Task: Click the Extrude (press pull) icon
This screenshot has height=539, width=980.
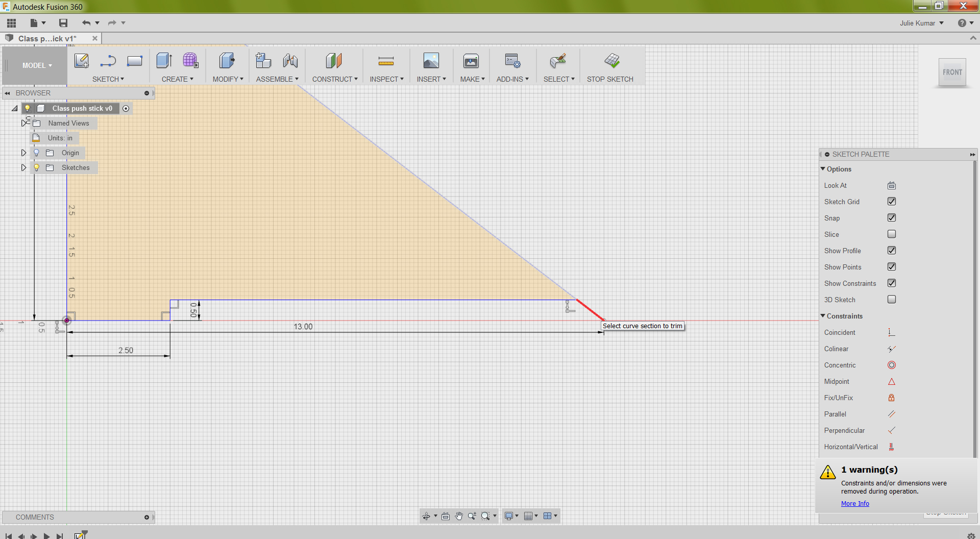Action: [164, 61]
